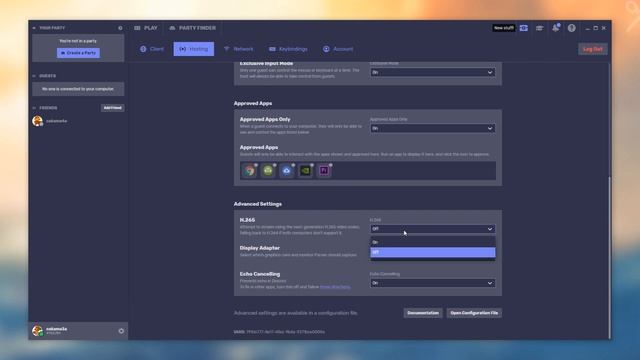Open the Play tab

(x=146, y=28)
